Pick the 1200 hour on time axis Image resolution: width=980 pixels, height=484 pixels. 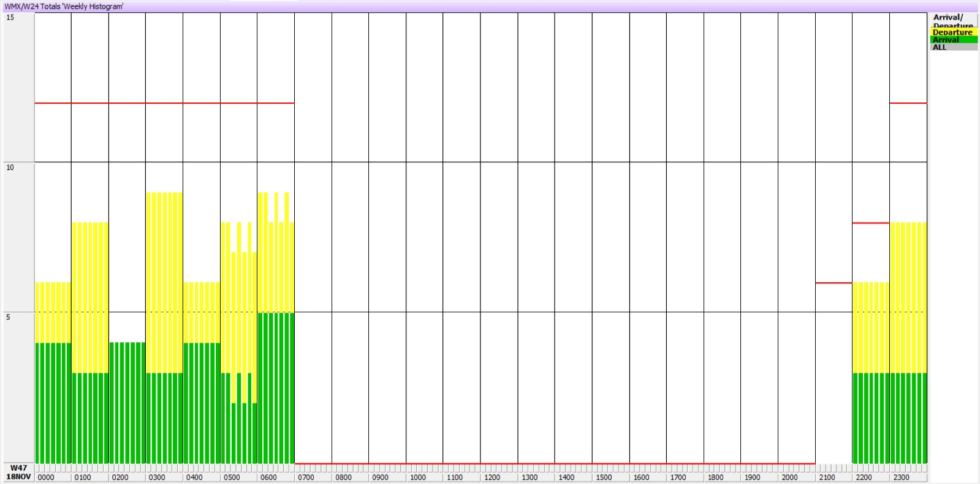click(x=492, y=477)
